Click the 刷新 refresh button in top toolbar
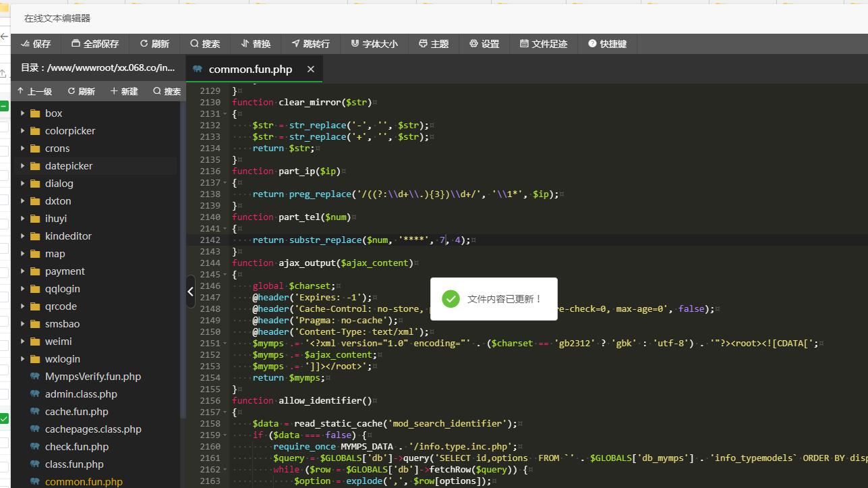The height and width of the screenshot is (488, 868). click(154, 44)
